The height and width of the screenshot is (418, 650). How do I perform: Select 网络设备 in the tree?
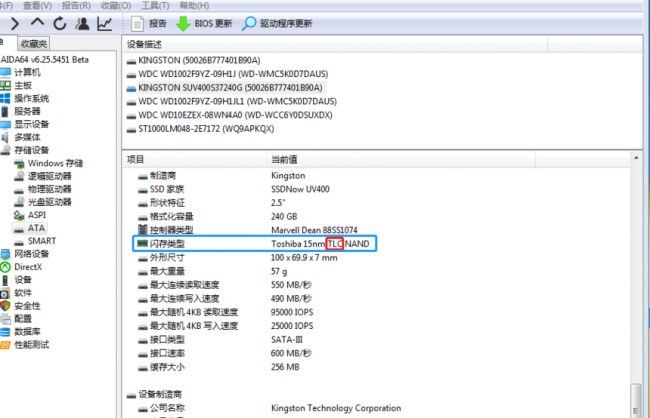(x=24, y=254)
